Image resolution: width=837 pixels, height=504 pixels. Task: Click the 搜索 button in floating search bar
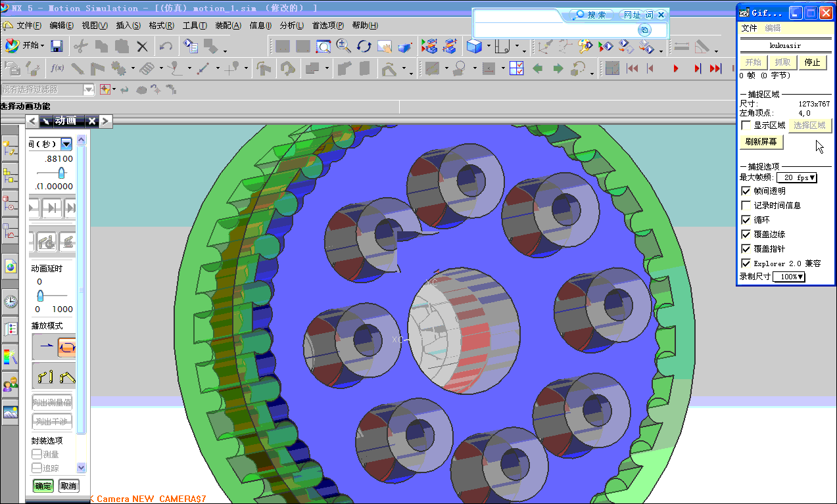[592, 14]
